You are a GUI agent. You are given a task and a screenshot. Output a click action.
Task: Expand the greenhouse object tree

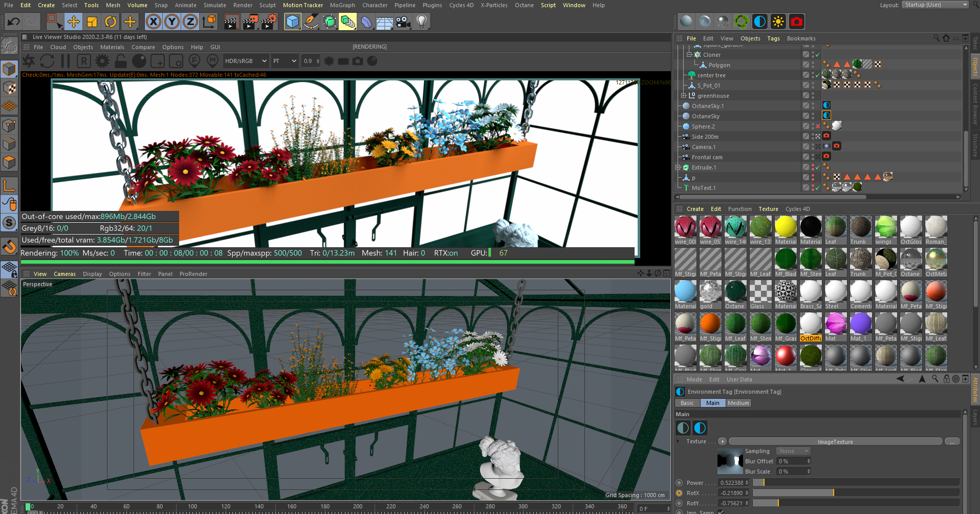[x=683, y=95]
